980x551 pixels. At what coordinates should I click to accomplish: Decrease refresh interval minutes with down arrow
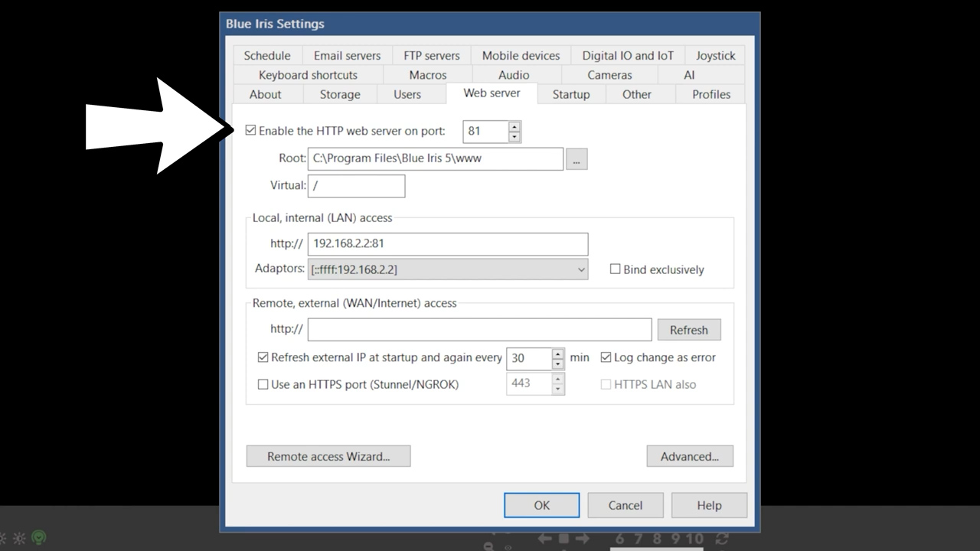(558, 364)
